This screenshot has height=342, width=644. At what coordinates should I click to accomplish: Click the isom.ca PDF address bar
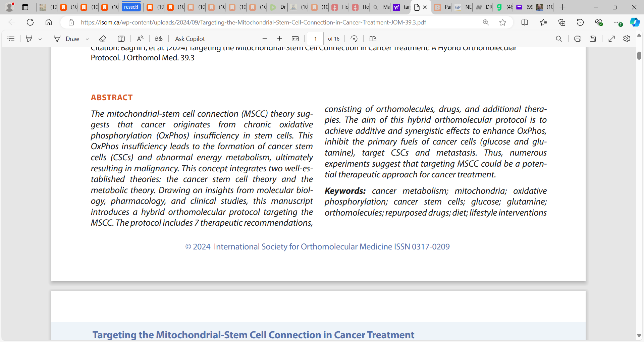point(253,22)
